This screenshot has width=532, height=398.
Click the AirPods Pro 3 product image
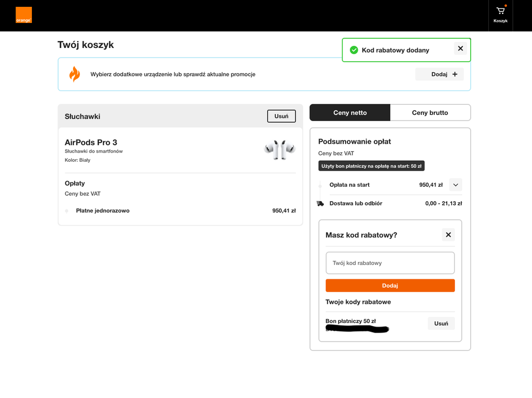pyautogui.click(x=280, y=150)
